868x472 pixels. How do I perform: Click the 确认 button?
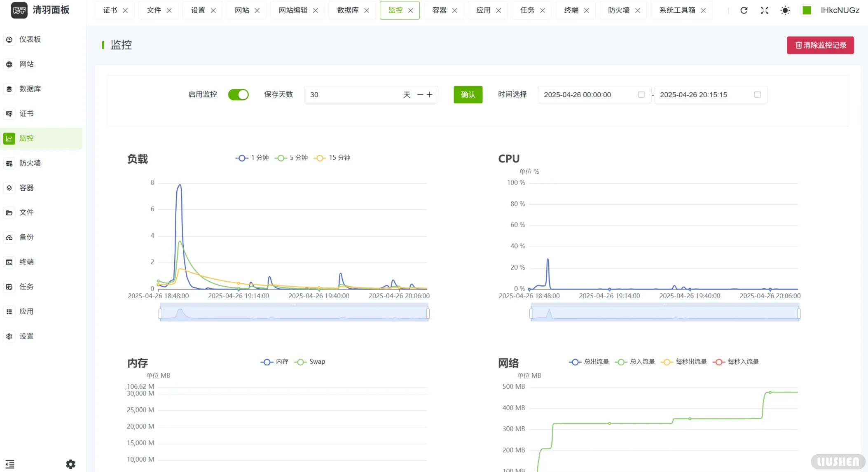[468, 94]
